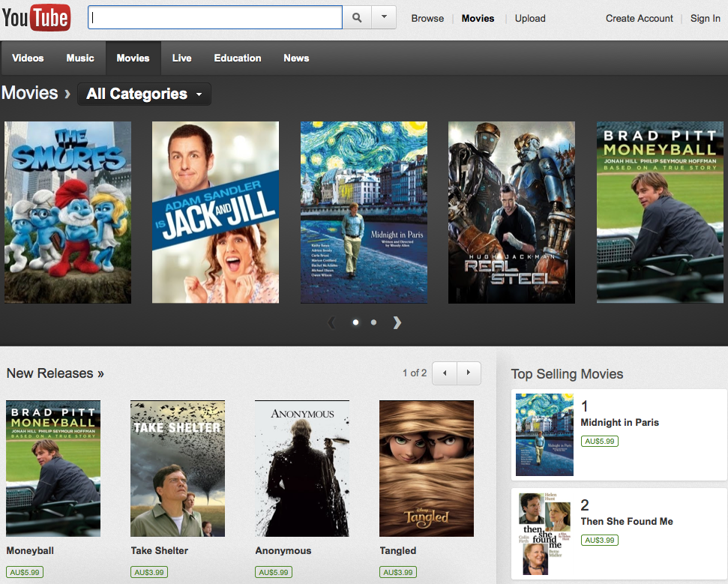Open the search options dropdown arrow
Viewport: 728px width, 584px height.
tap(384, 17)
